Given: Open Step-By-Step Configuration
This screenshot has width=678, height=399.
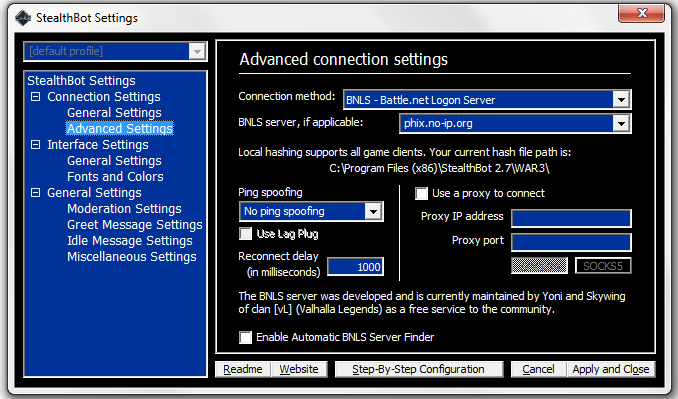Looking at the screenshot, I should 419,369.
